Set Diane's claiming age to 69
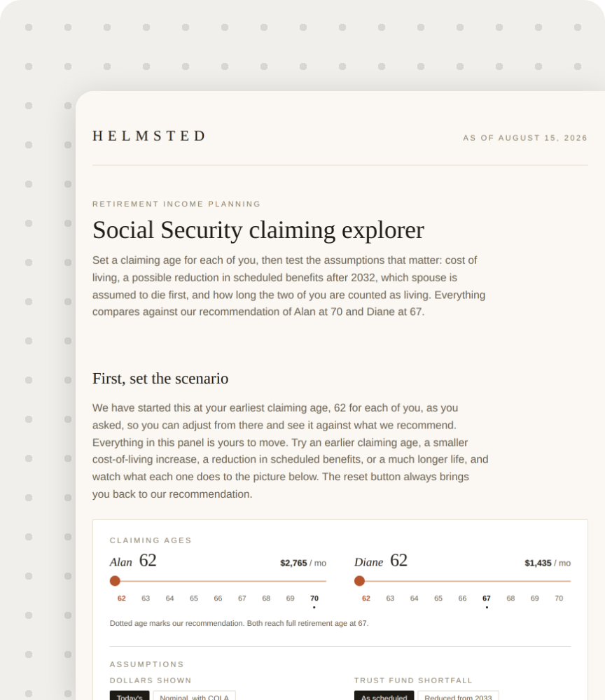The width and height of the screenshot is (605, 700). [x=535, y=598]
